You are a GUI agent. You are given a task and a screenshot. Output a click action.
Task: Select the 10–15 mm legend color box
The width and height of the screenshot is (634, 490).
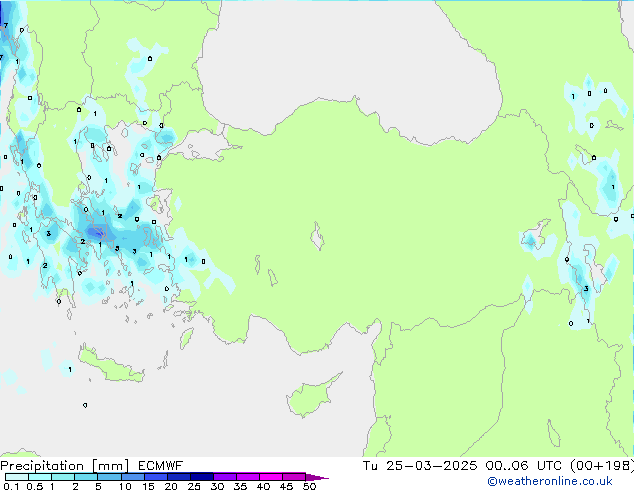click(132, 477)
